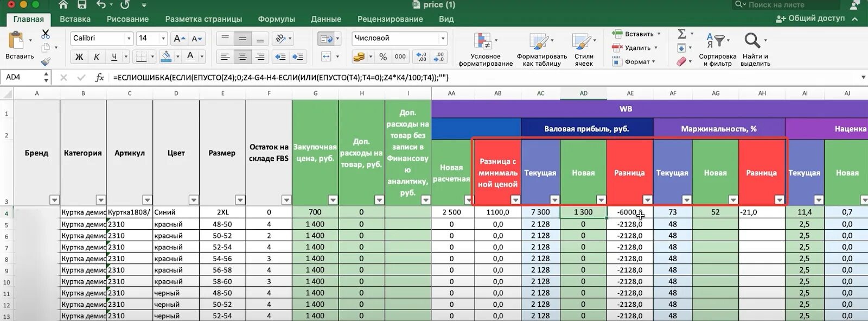
Task: Click the Формат cells button
Action: (x=634, y=62)
